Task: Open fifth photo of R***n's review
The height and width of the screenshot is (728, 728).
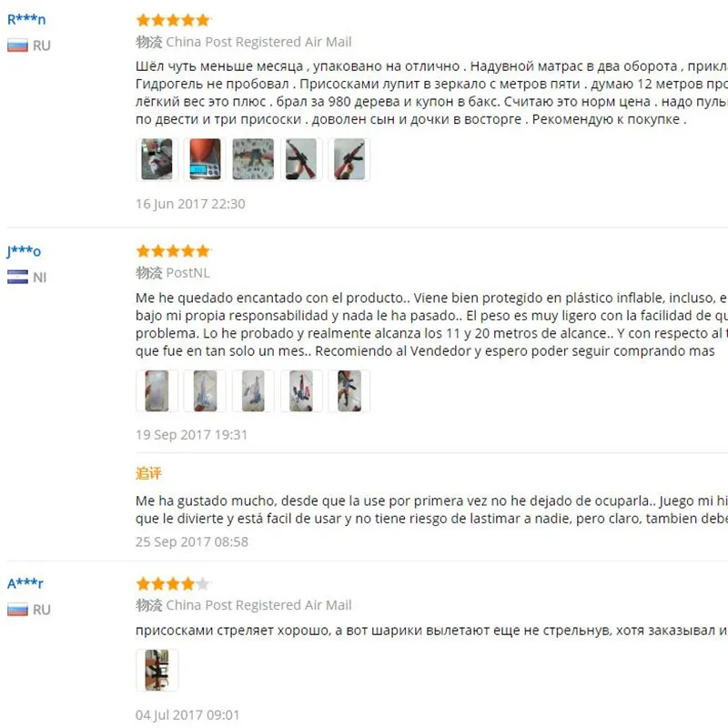Action: 349,159
